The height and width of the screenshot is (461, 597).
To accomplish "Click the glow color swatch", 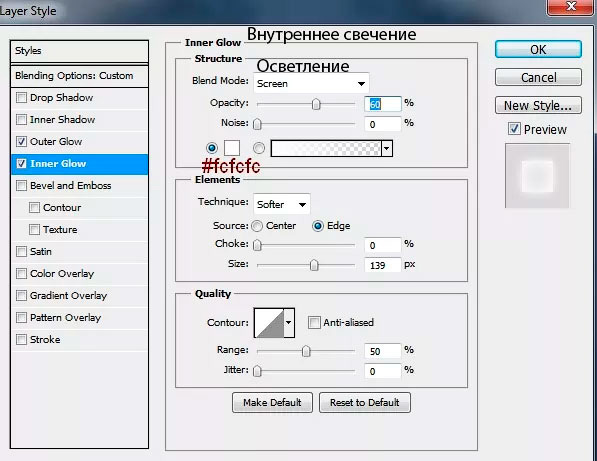I will 232,148.
